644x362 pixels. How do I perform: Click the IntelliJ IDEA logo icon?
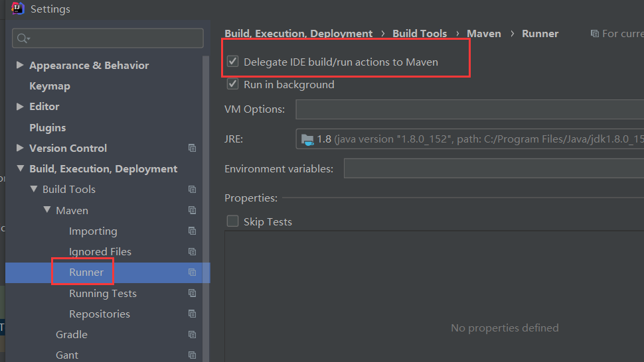pos(18,8)
